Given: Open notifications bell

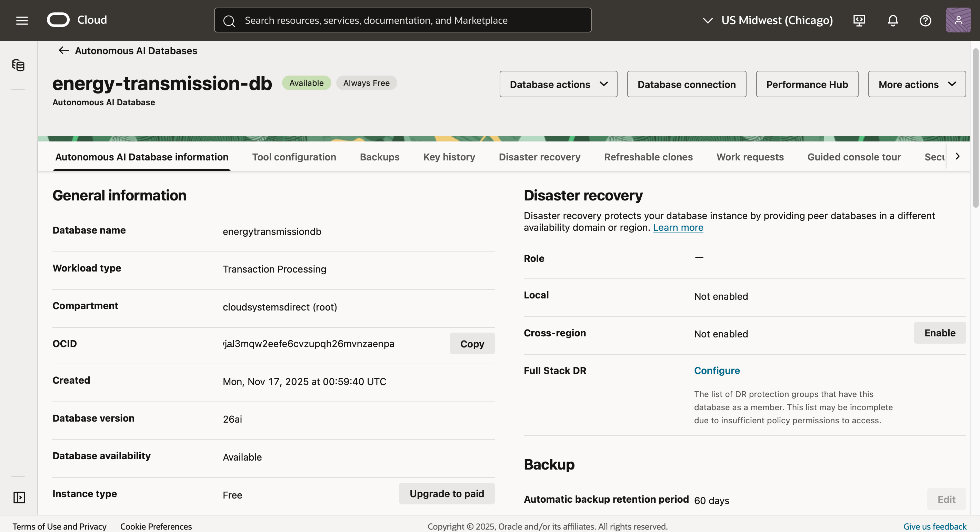Looking at the screenshot, I should pos(892,20).
